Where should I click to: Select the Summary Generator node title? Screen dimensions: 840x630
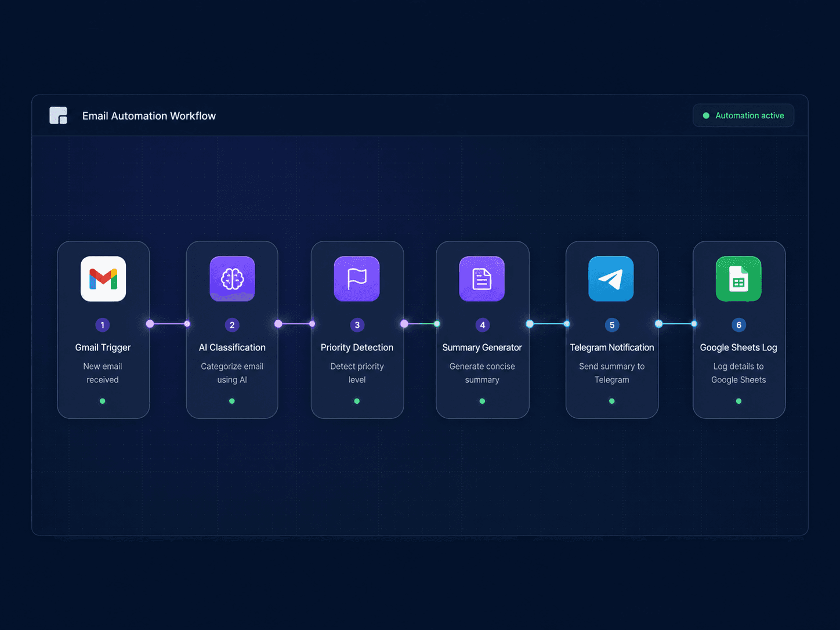coord(482,347)
